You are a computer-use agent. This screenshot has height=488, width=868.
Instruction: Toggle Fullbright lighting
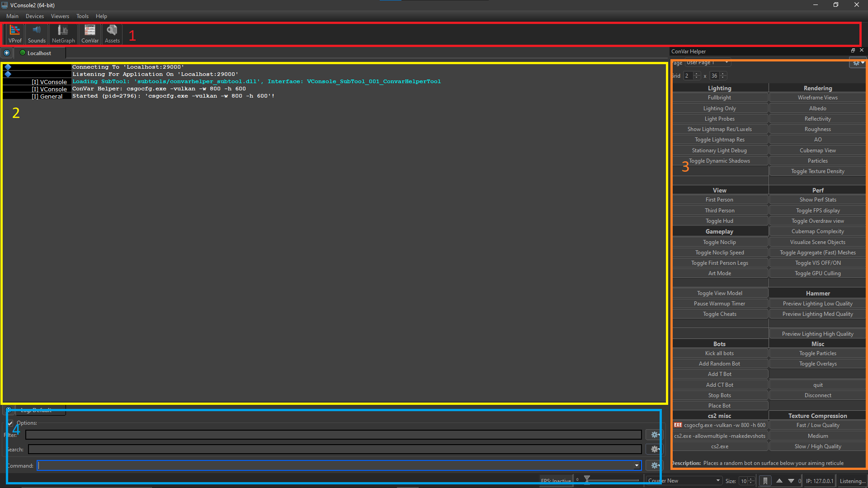(x=720, y=98)
